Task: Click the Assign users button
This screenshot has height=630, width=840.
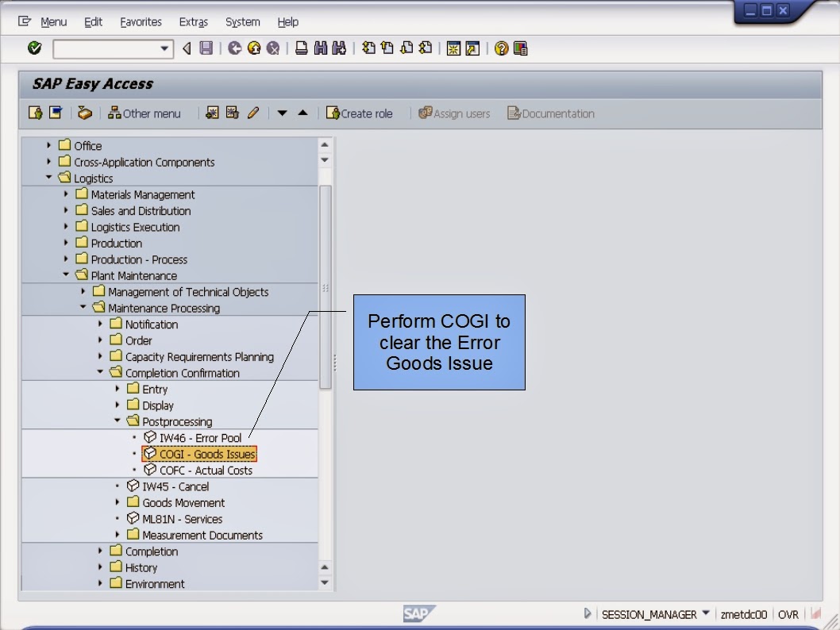Action: coord(454,113)
